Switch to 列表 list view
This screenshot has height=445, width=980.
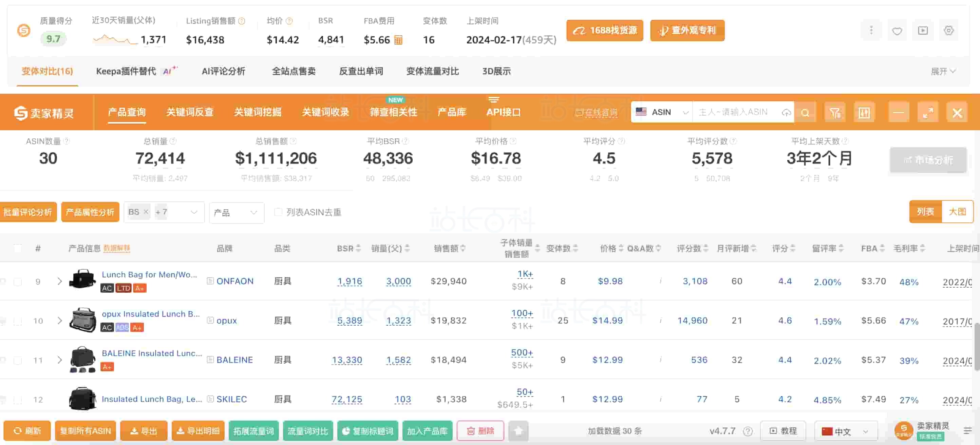925,211
